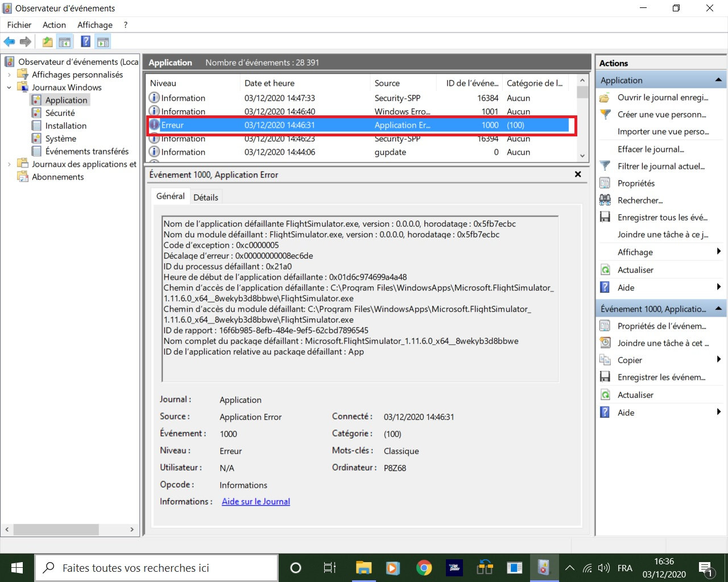The width and height of the screenshot is (728, 582).
Task: Select the 'Sécurité' log in the tree
Action: click(x=60, y=113)
